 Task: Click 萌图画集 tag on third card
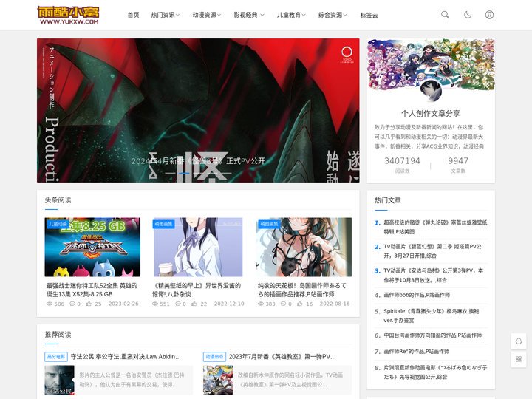pyautogui.click(x=269, y=224)
